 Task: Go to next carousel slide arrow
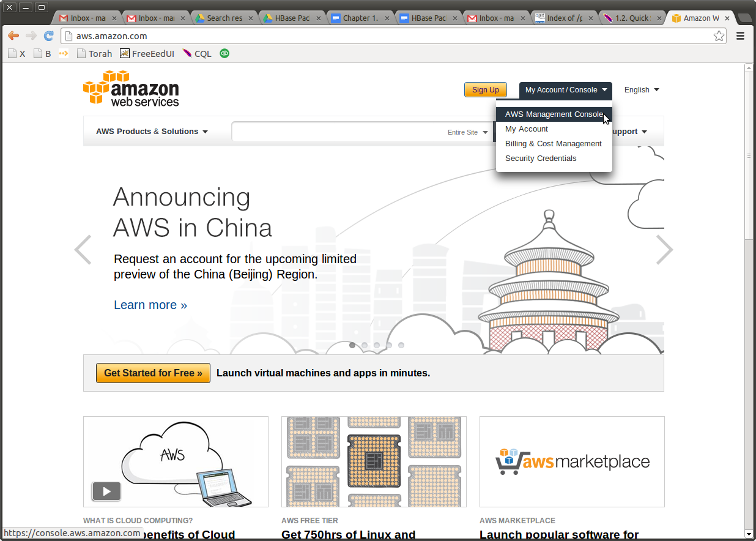[664, 250]
